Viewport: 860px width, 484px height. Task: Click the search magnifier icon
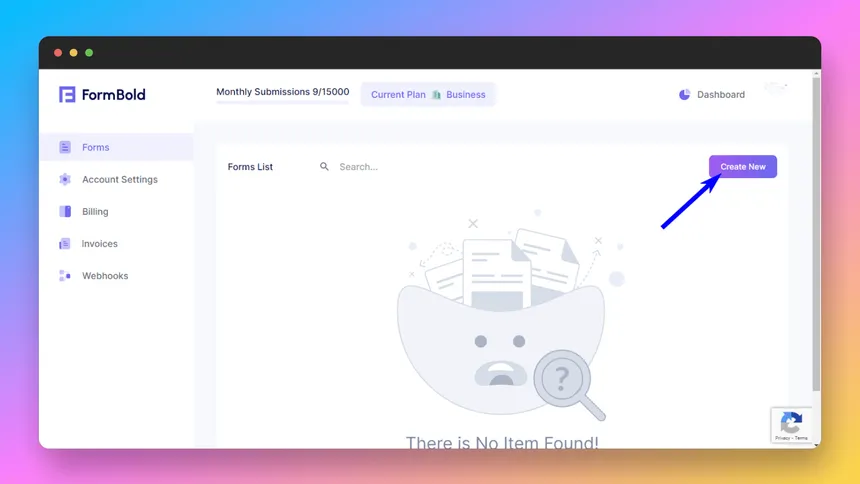tap(324, 167)
